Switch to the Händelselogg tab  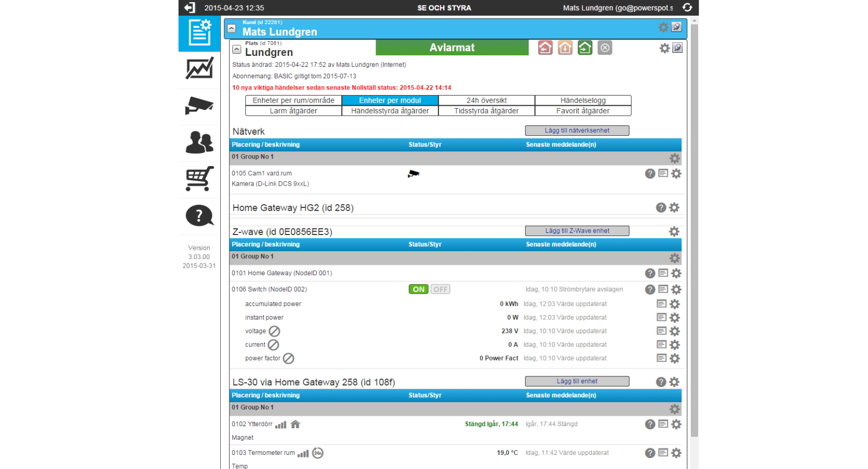point(583,100)
